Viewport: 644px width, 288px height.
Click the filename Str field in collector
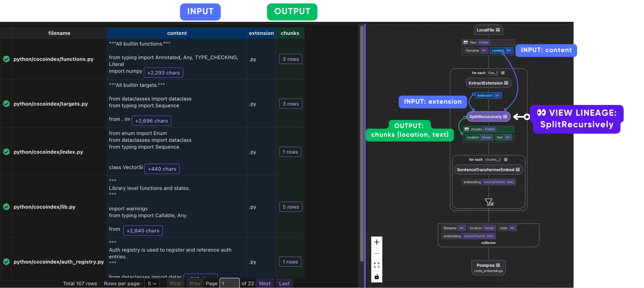[x=454, y=228]
